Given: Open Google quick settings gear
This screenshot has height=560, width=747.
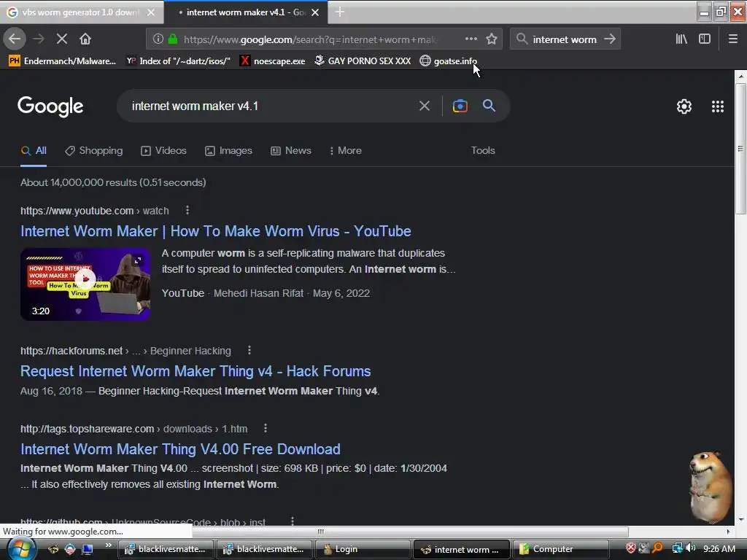Looking at the screenshot, I should (x=684, y=106).
